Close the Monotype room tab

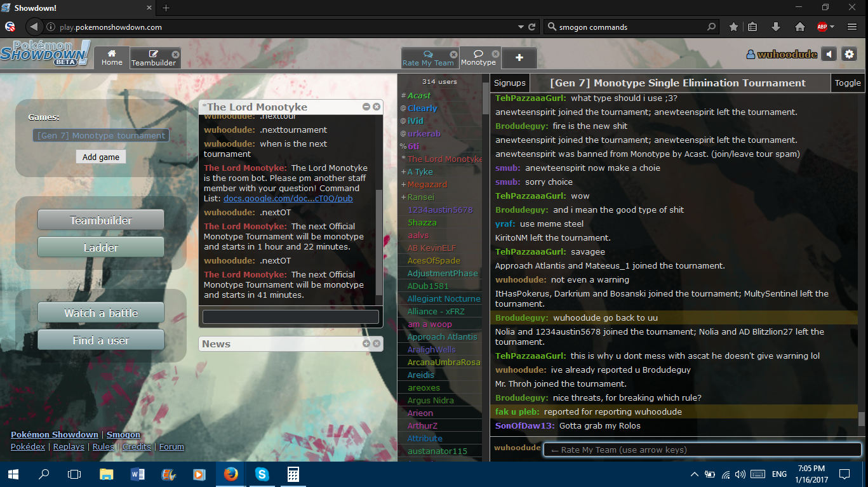[495, 55]
